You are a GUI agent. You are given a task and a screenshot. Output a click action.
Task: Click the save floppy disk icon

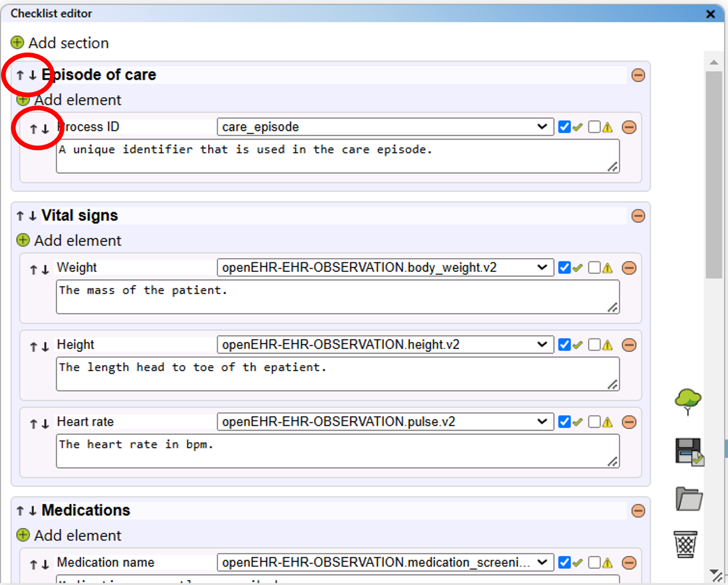[x=688, y=451]
